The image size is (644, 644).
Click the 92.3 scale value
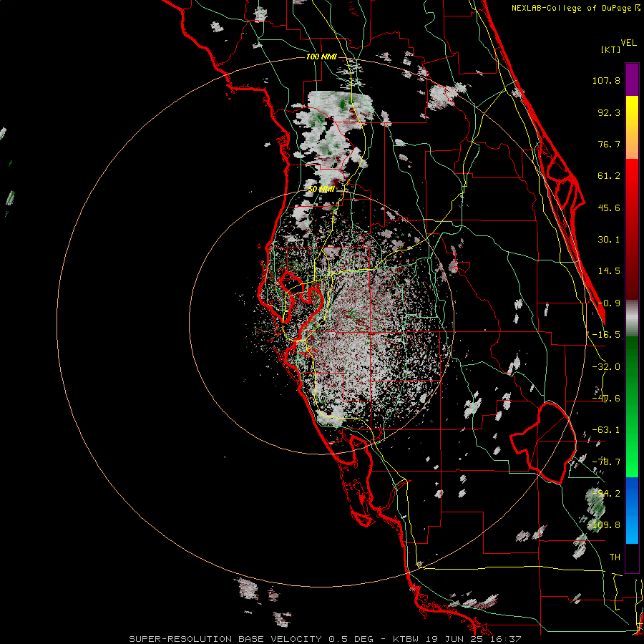[x=609, y=112]
